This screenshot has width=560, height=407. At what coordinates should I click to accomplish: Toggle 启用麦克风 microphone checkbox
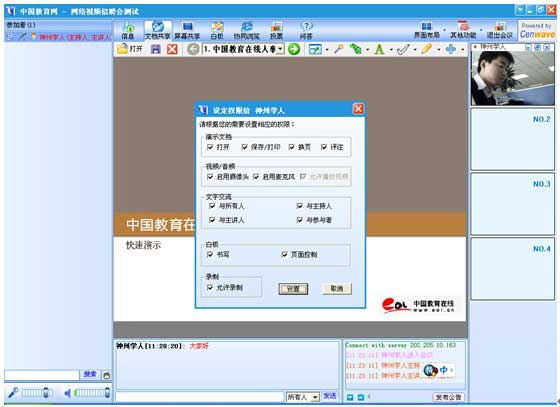point(256,176)
